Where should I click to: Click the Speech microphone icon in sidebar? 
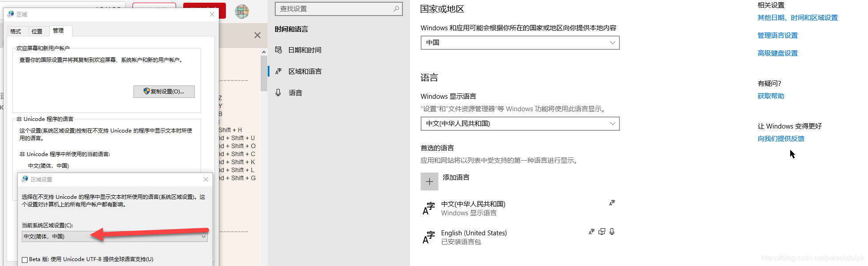278,93
